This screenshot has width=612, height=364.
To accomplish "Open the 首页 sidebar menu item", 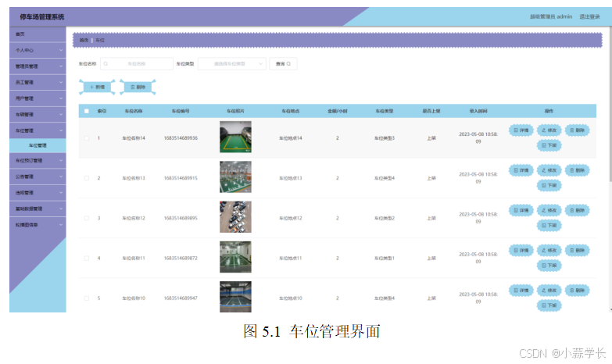I will click(37, 34).
